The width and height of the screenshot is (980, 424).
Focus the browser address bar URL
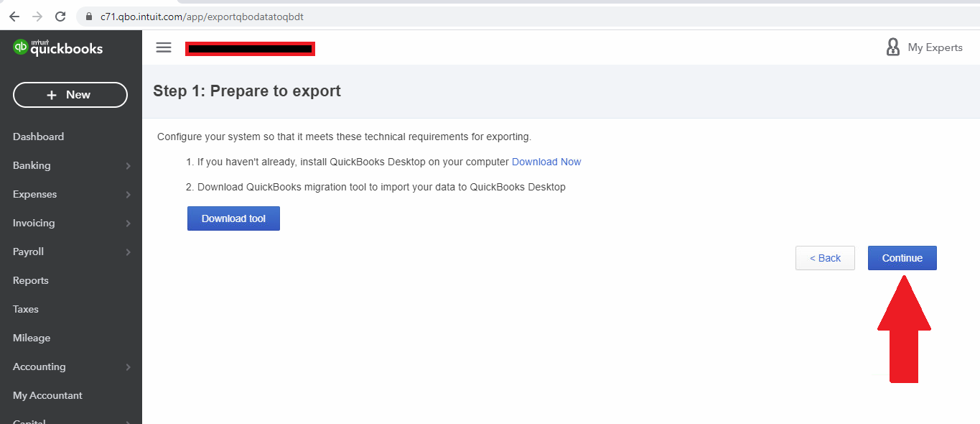click(202, 17)
